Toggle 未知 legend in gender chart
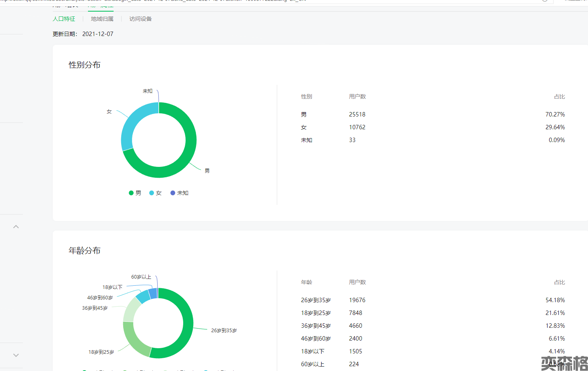This screenshot has height=371, width=588. [x=180, y=193]
